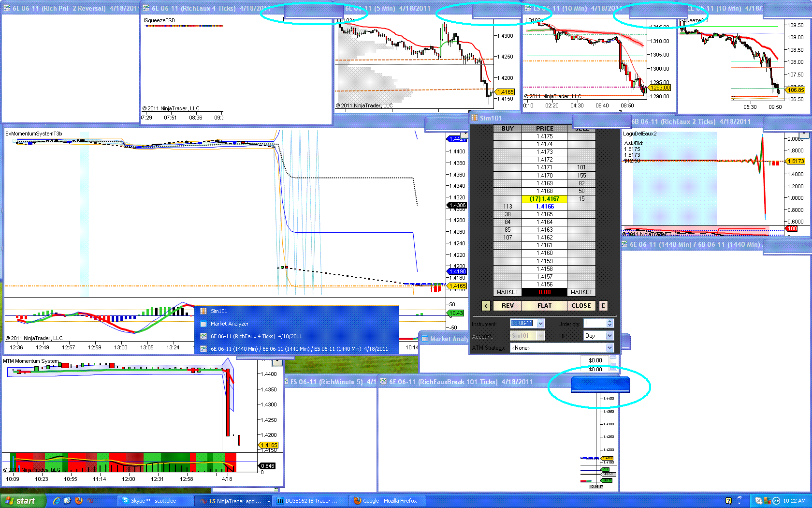Open DU38162 IB Trader taskbar button

pos(311,501)
